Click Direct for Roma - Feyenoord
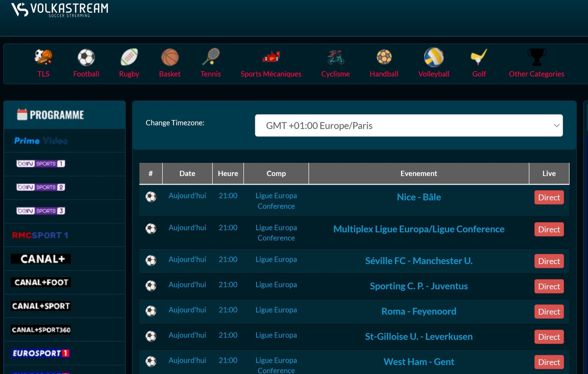The image size is (588, 374). click(549, 312)
